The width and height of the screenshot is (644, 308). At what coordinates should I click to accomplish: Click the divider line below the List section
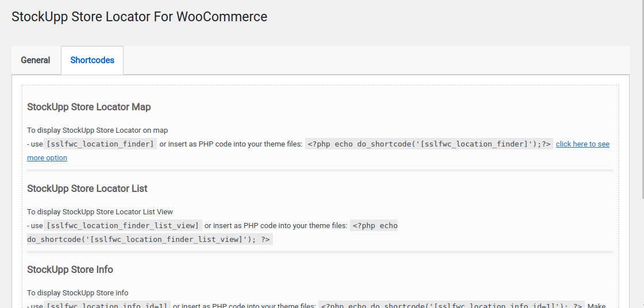pos(320,252)
